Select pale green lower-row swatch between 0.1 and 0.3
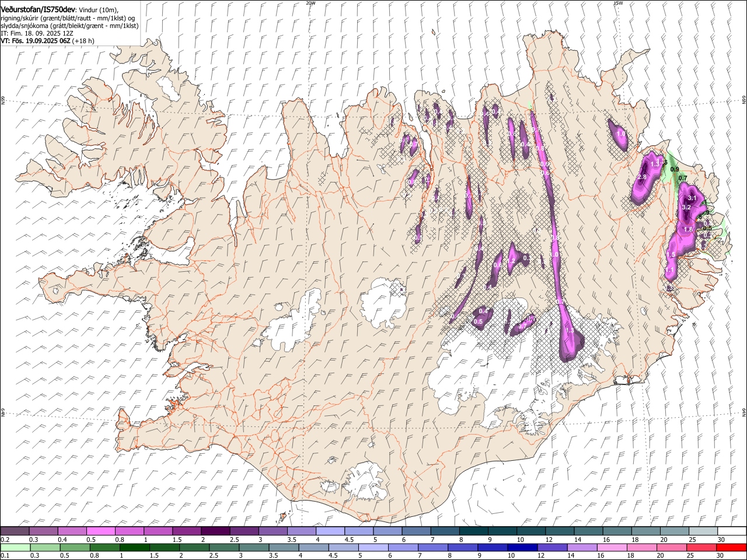This screenshot has height=560, width=747. coord(15,548)
